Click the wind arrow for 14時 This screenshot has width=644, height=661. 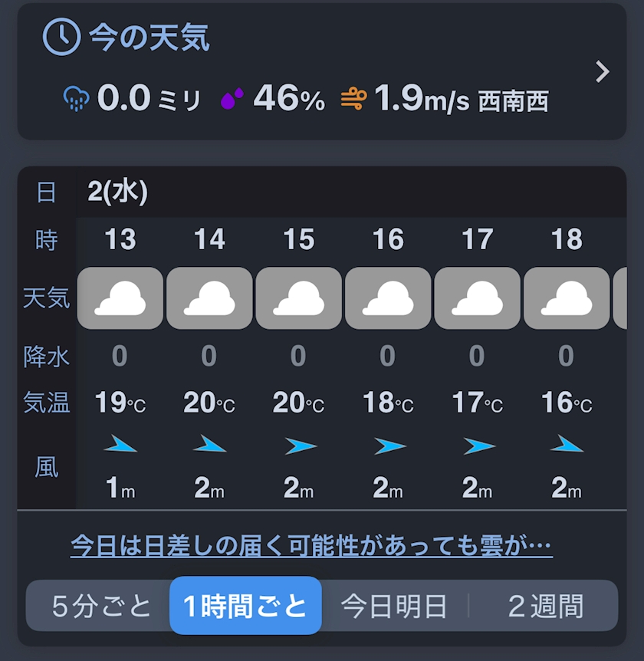(x=209, y=445)
